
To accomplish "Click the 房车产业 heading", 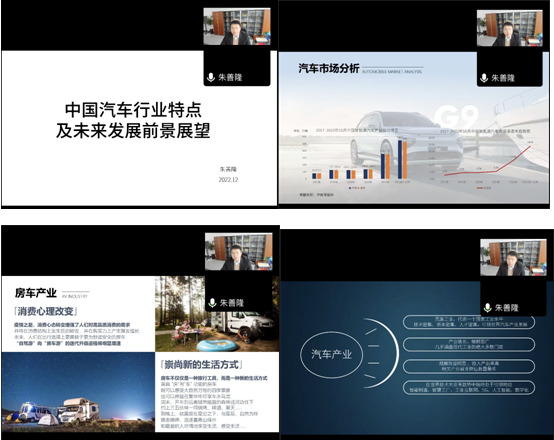I will tap(36, 293).
